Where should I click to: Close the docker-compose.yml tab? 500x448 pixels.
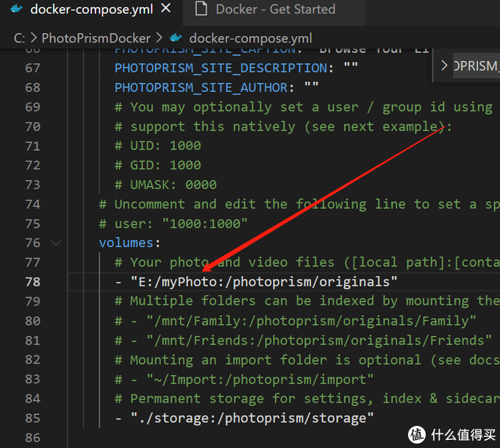[166, 9]
